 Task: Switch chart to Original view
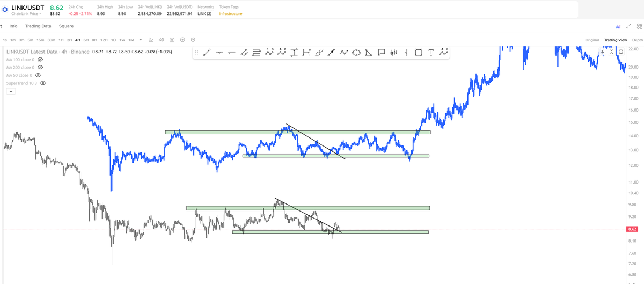tap(592, 40)
